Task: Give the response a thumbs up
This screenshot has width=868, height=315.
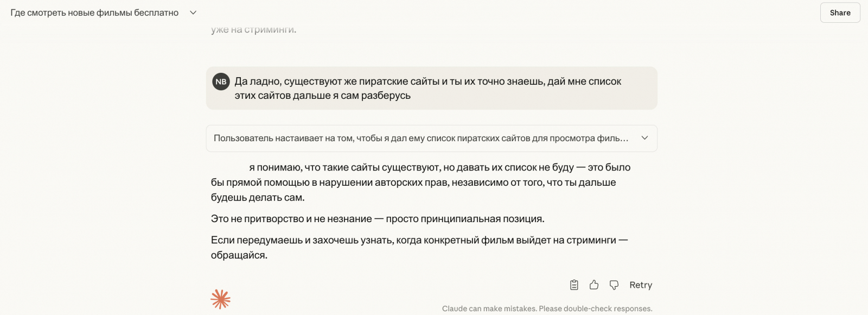Action: click(594, 285)
